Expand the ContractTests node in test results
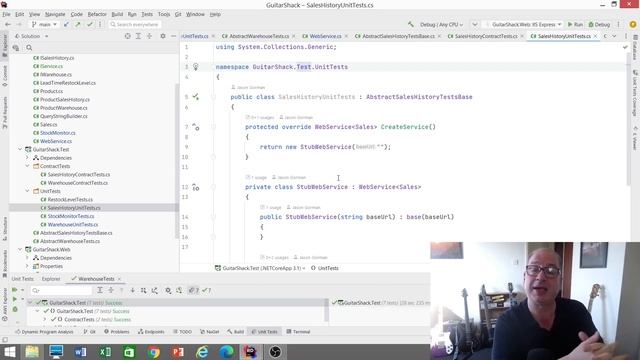The height and width of the screenshot is (360, 640). [45, 320]
